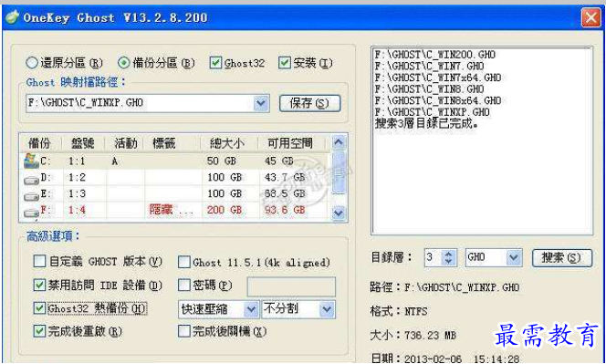Click the 標籤 column header

pos(172,143)
